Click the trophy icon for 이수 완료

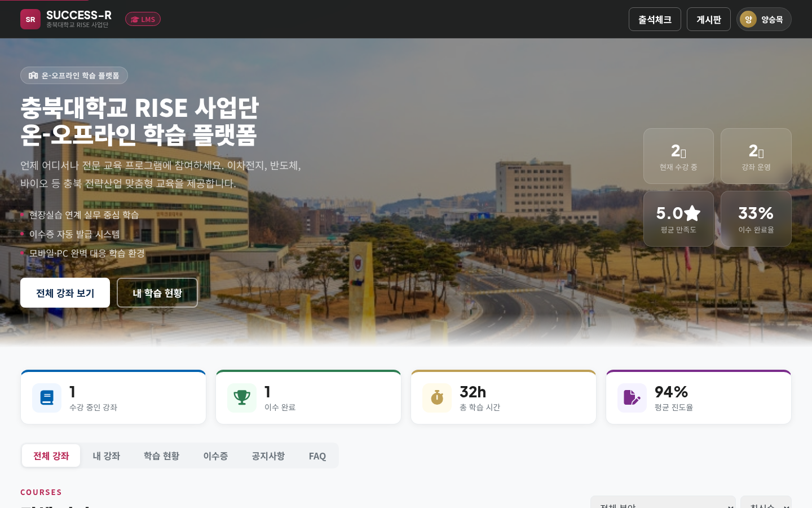tap(242, 398)
